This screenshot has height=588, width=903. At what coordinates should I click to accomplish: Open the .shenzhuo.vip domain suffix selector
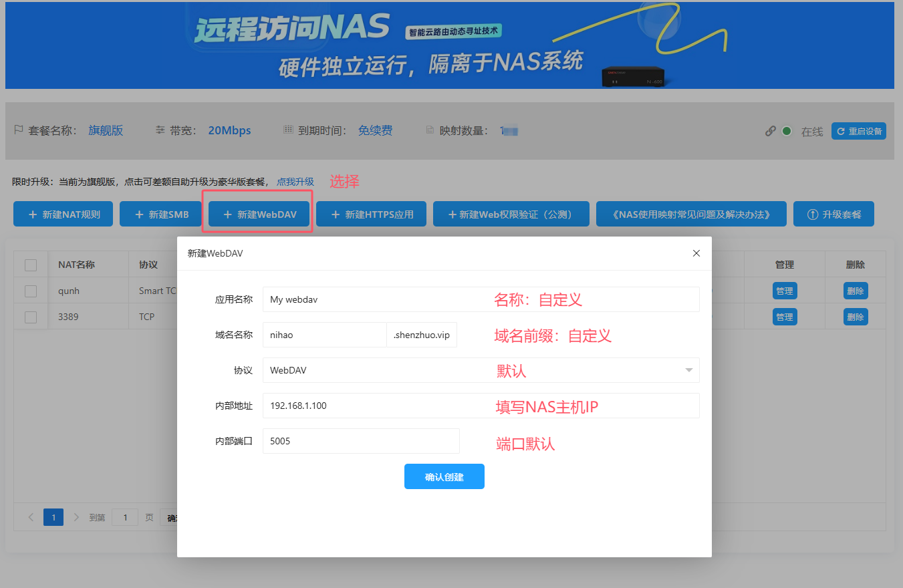422,335
